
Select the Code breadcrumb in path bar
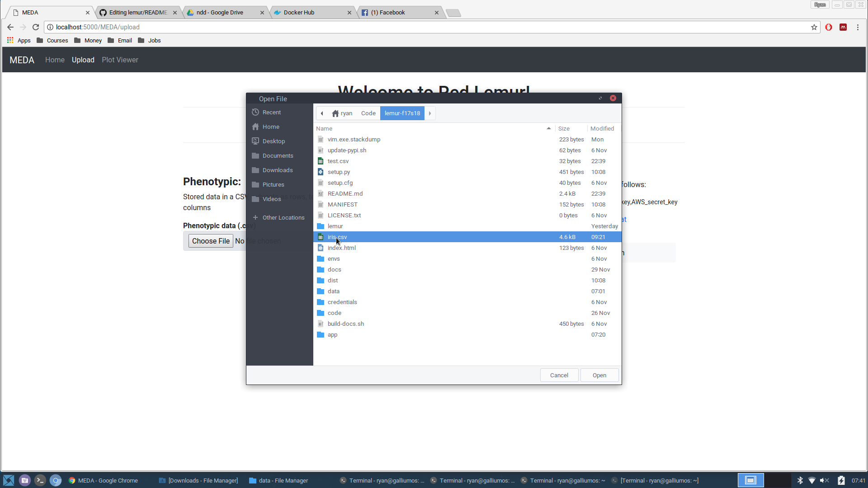pos(368,113)
